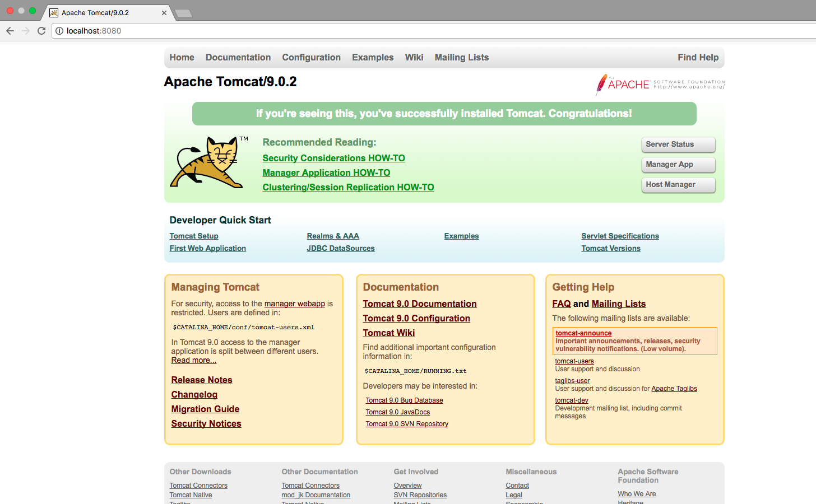Click Mailing Lists link in Getting Help
This screenshot has width=816, height=504.
pyautogui.click(x=619, y=304)
